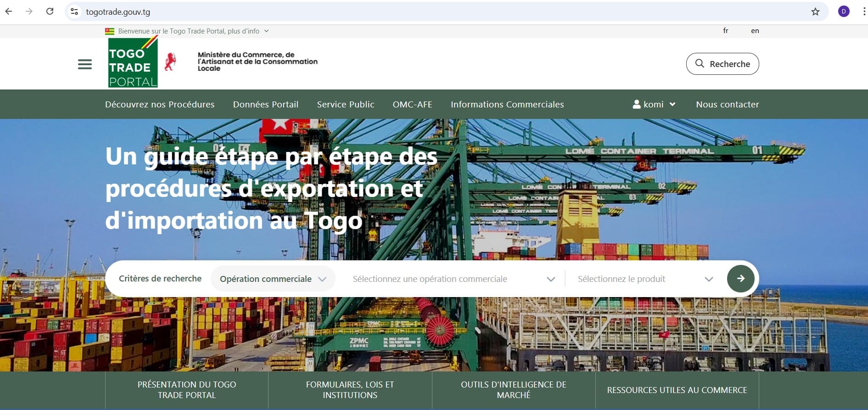Viewport: 868px width, 410px height.
Task: Reload the page with the refresh icon
Action: pyautogui.click(x=50, y=11)
